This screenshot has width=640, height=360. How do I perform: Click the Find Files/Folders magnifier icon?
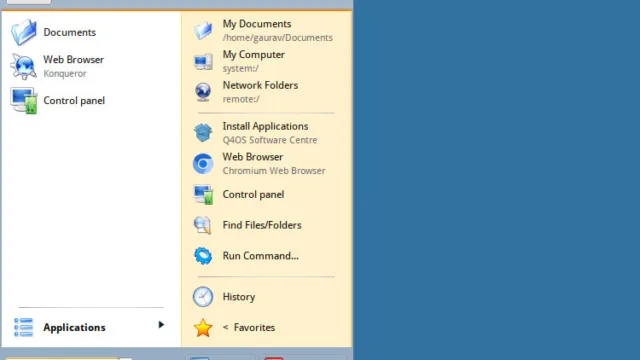click(x=203, y=225)
